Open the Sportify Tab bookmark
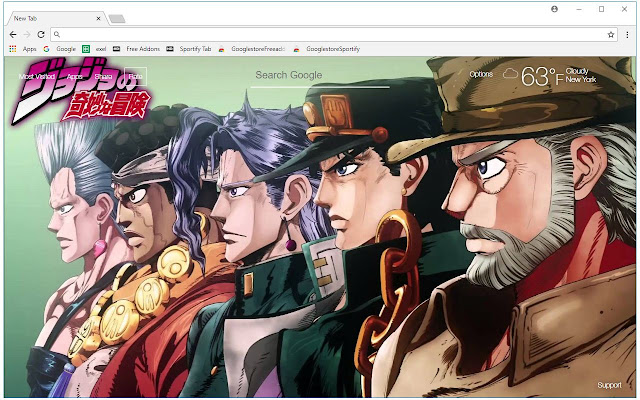Viewport: 640px width, 400px height. pyautogui.click(x=189, y=49)
